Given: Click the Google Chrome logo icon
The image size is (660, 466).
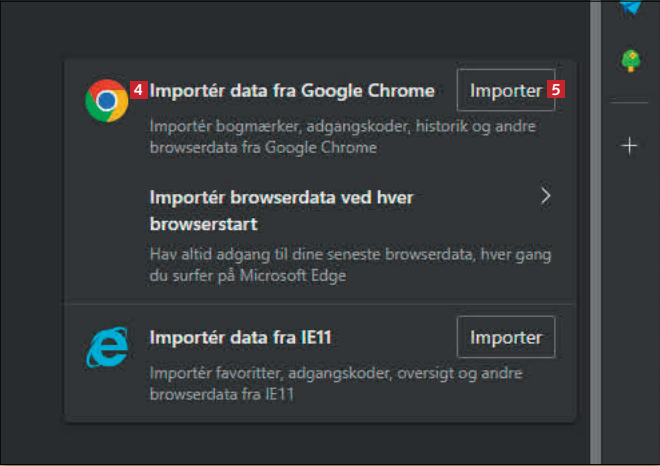Looking at the screenshot, I should pos(106,100).
